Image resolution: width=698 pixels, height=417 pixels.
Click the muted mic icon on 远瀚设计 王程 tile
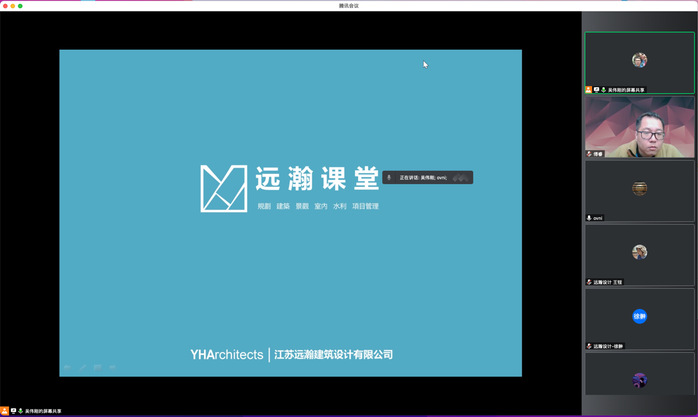click(x=589, y=282)
